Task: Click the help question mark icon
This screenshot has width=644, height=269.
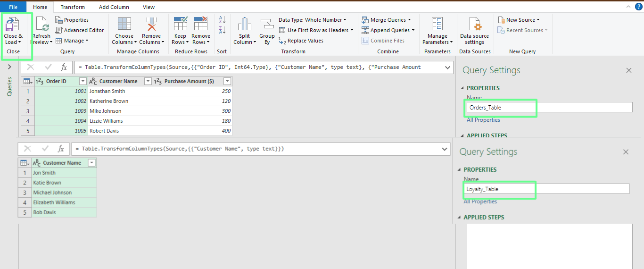Action: pyautogui.click(x=639, y=7)
